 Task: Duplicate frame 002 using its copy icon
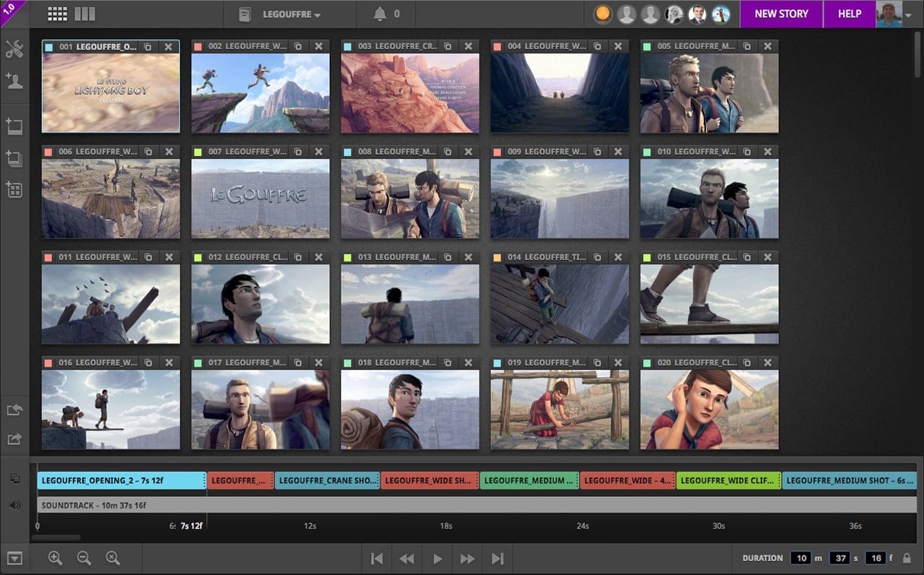[x=297, y=46]
